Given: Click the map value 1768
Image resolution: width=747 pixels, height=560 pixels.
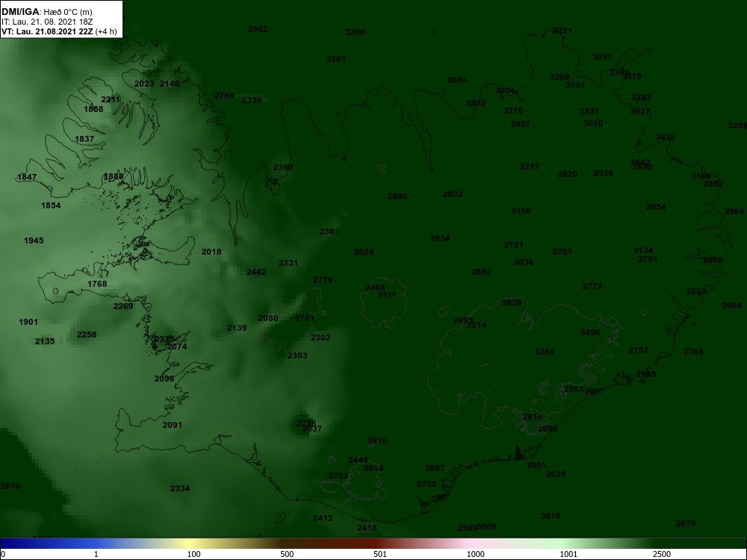Looking at the screenshot, I should click(x=97, y=284).
